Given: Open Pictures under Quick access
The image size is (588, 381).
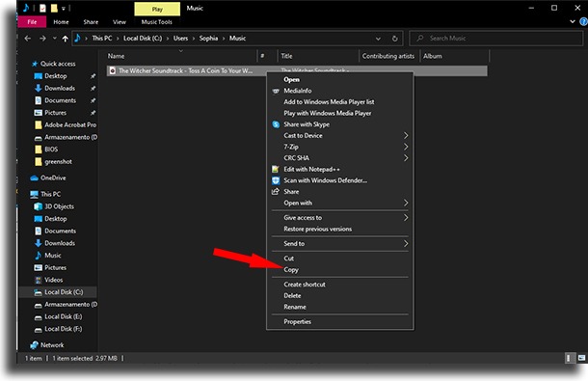Looking at the screenshot, I should 55,113.
